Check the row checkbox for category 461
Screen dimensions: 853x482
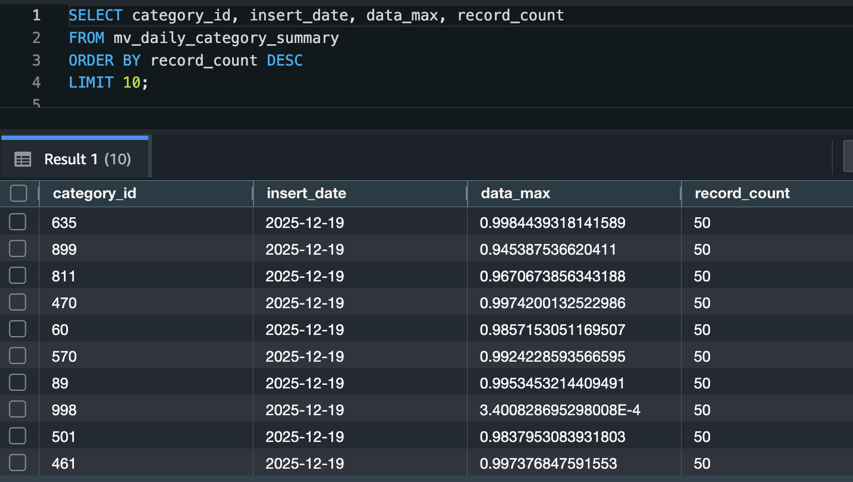[x=17, y=462]
